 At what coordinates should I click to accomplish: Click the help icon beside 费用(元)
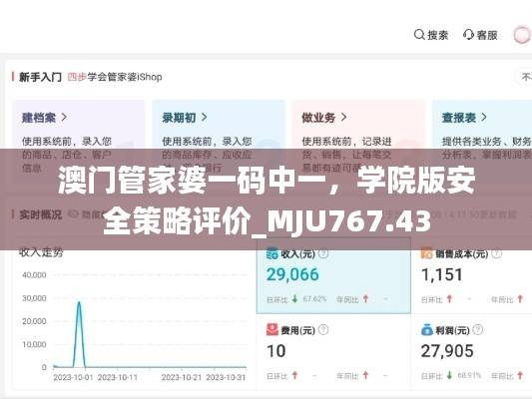323,329
